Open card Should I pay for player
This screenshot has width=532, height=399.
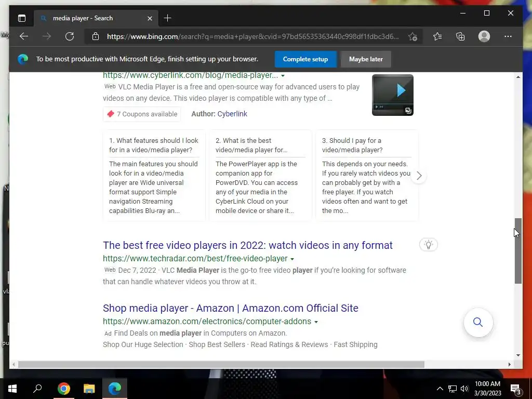[367, 176]
